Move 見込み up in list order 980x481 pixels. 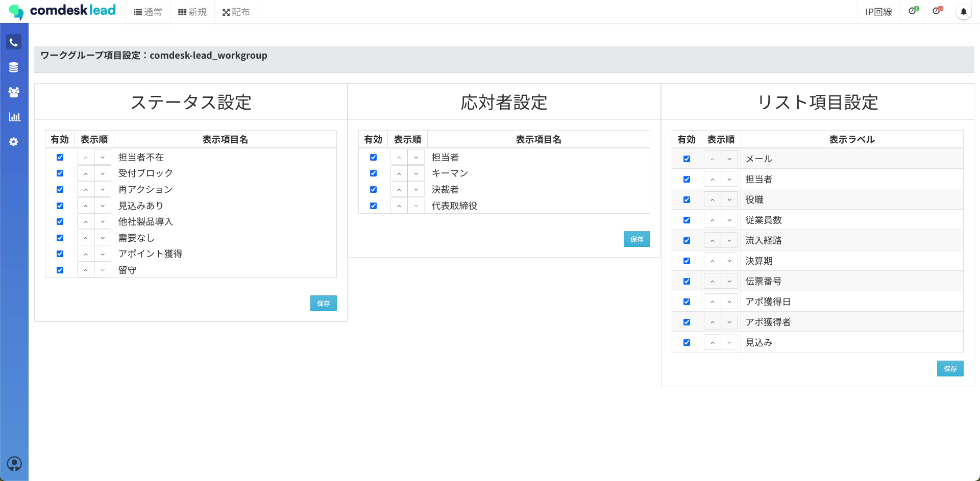(x=713, y=343)
